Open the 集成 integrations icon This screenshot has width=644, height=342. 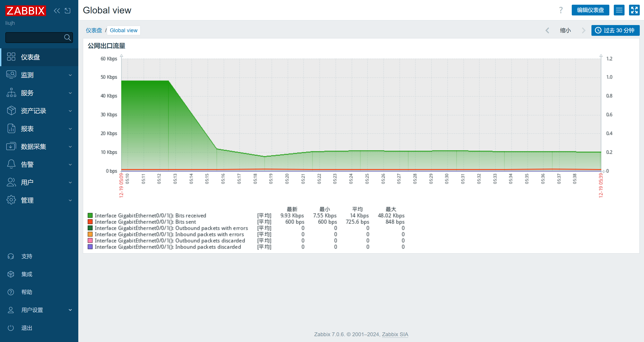11,274
